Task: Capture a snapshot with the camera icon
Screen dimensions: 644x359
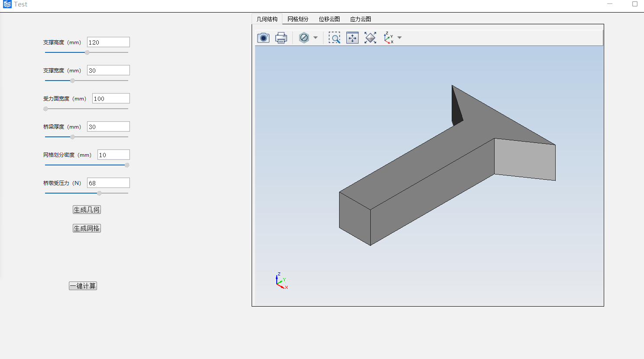Action: coord(263,38)
